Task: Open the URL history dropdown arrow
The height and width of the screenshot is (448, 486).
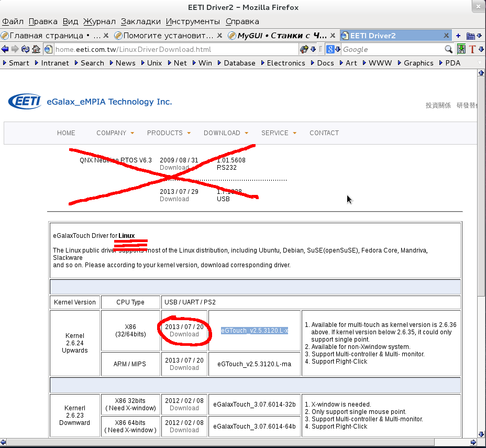Action: [x=313, y=49]
